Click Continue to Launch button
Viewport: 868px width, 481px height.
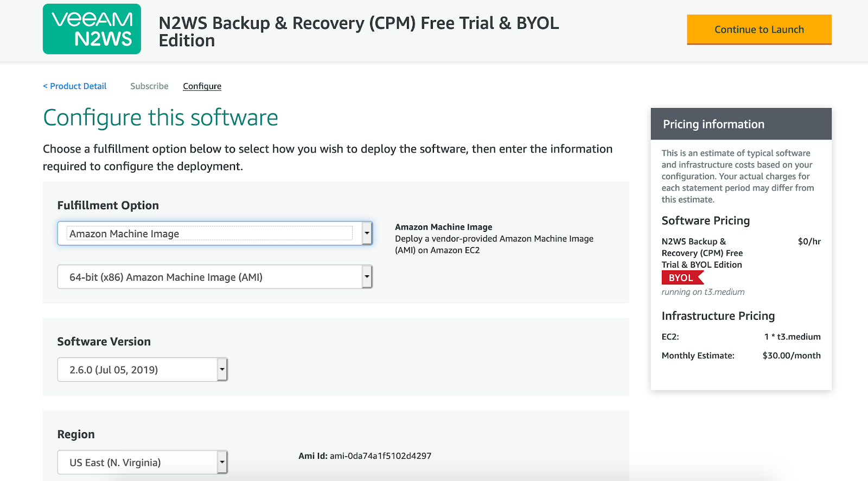(x=759, y=29)
